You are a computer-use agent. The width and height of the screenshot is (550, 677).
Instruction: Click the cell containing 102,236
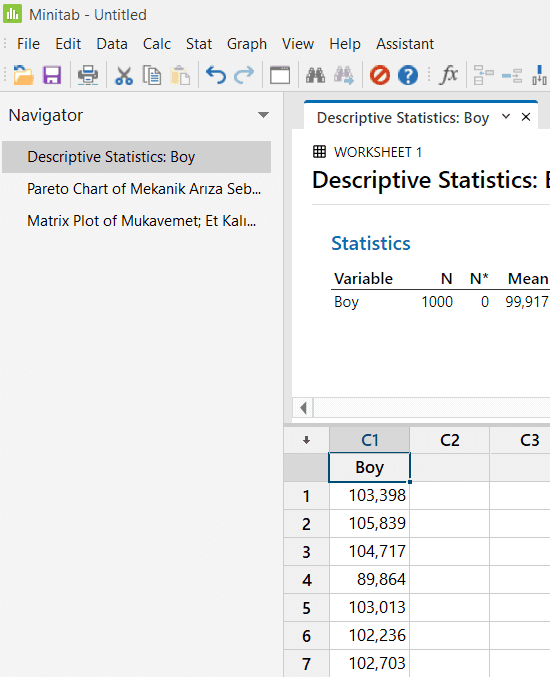(x=370, y=636)
